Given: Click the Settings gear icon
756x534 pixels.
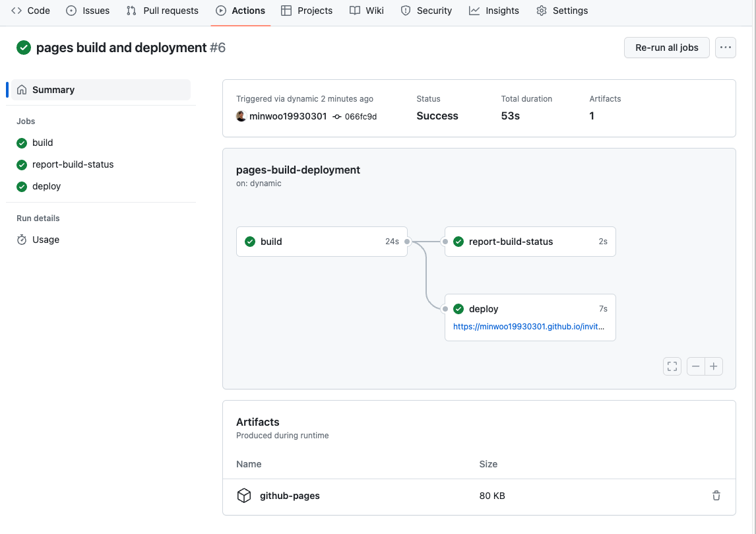Looking at the screenshot, I should [x=542, y=11].
